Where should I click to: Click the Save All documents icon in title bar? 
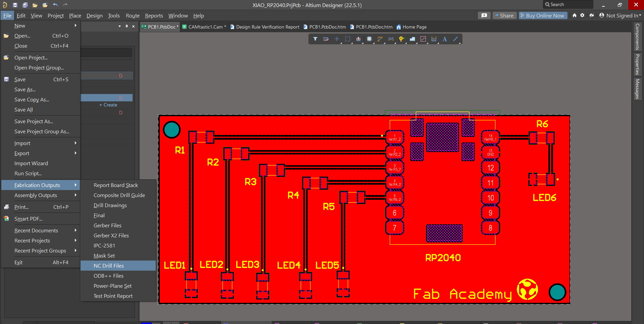coord(25,5)
